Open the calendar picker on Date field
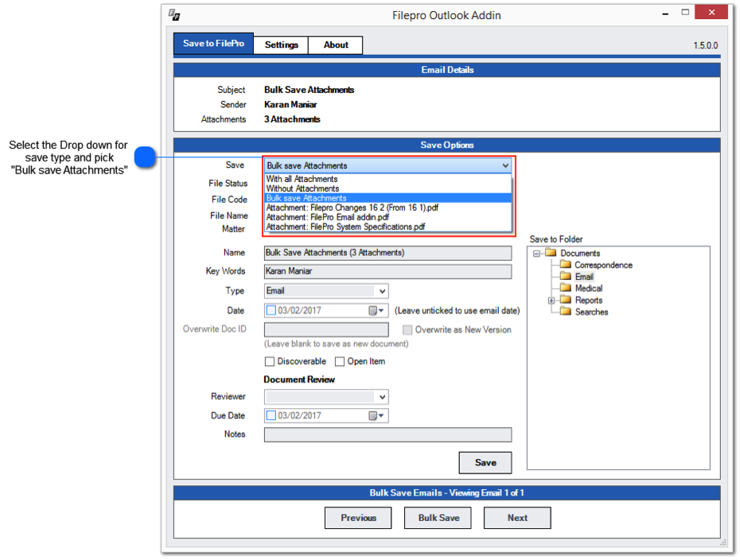The height and width of the screenshot is (560, 740). 376,310
